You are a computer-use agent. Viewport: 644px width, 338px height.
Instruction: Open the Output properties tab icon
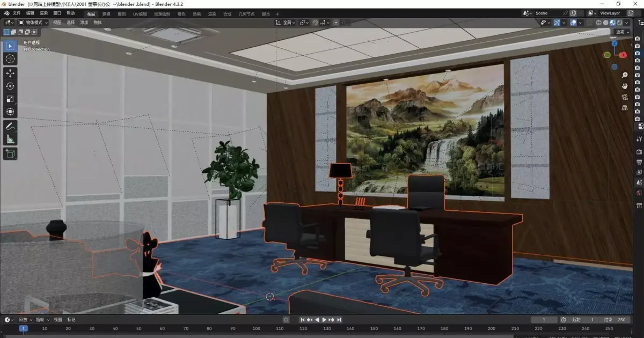(639, 163)
